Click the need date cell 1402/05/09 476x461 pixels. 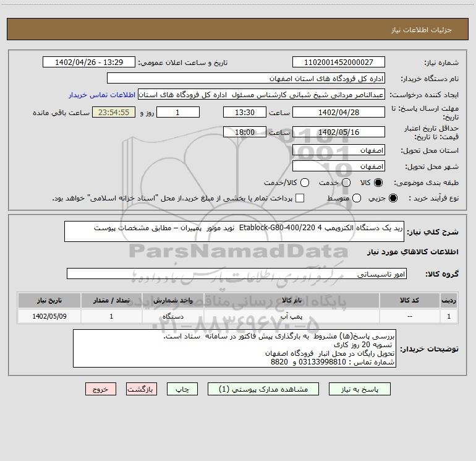pos(49,316)
